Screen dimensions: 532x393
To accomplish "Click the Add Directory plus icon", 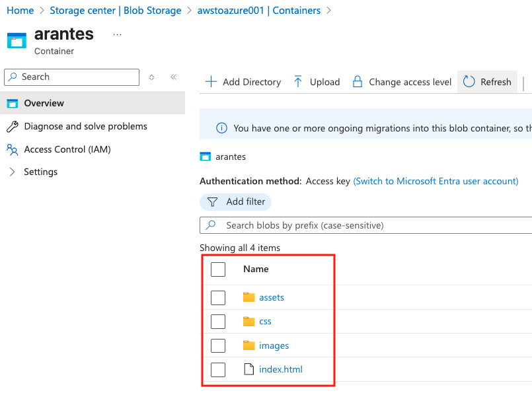I will (x=211, y=82).
